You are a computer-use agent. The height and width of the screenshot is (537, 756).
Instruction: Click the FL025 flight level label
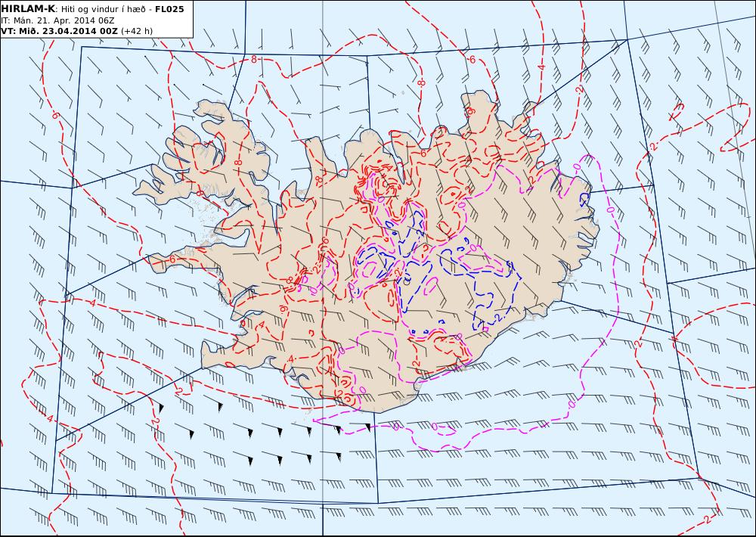[x=169, y=9]
